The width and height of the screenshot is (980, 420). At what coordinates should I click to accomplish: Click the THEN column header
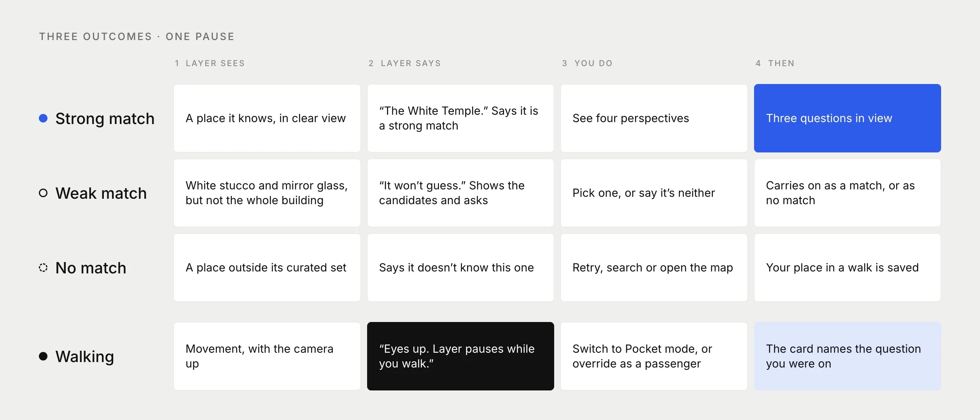[x=775, y=63]
